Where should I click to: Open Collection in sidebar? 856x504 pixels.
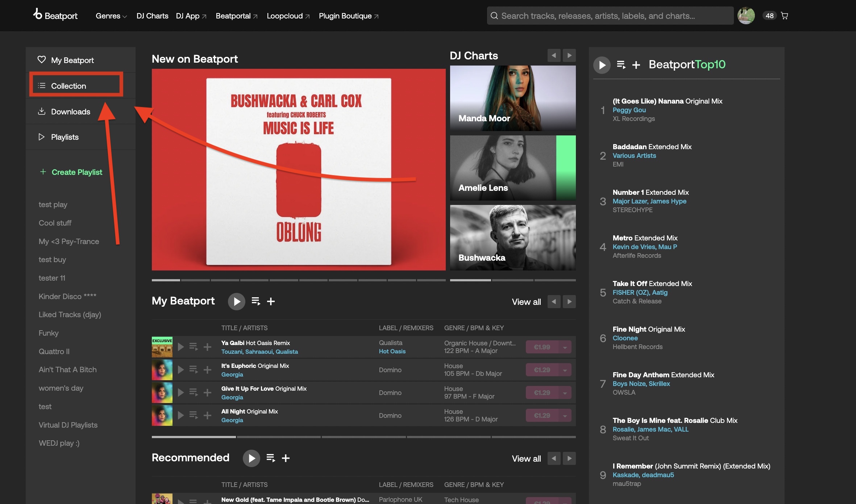[x=80, y=86]
